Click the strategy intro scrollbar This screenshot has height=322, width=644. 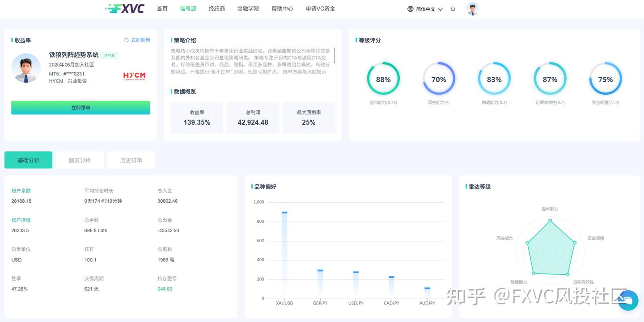pos(335,55)
